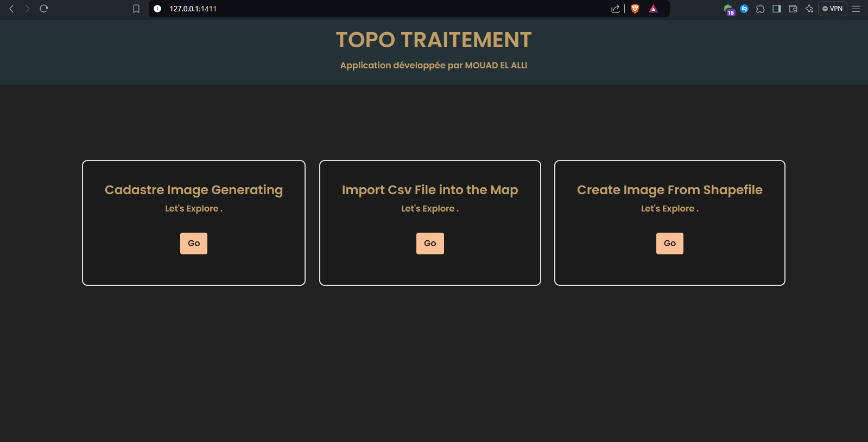Reload the page with the refresh icon

click(x=44, y=9)
